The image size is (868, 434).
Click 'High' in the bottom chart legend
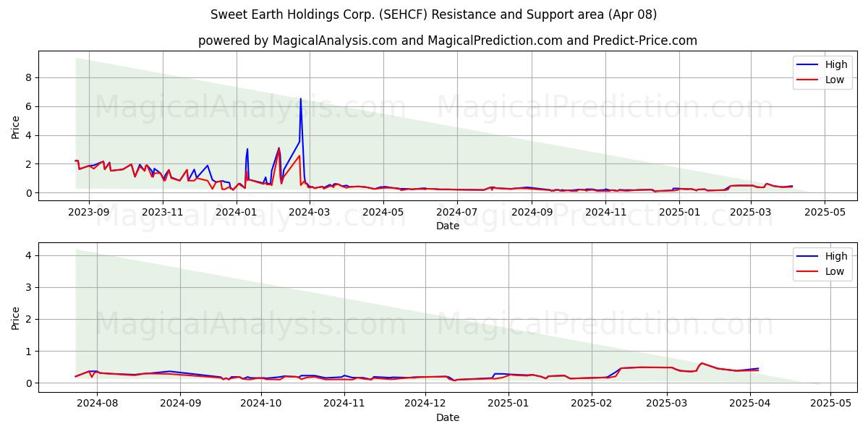(x=836, y=255)
